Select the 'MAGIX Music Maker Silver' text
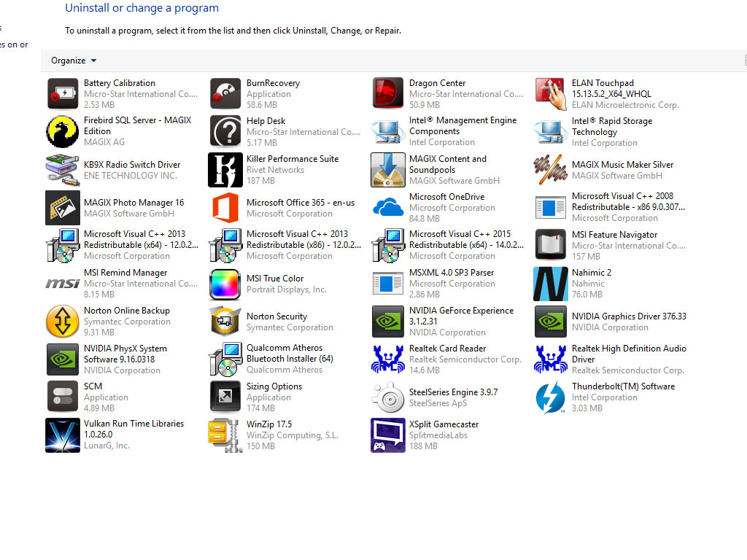747x560 pixels. point(623,164)
